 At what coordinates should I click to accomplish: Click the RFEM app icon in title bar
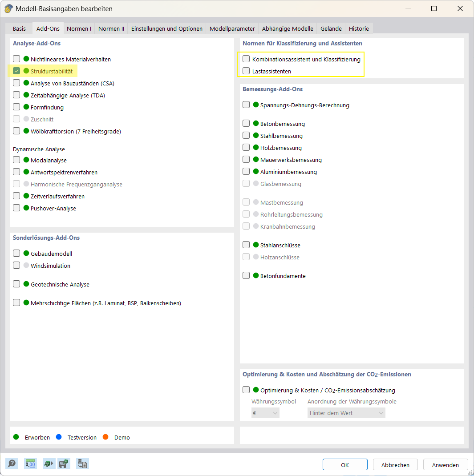[x=8, y=8]
